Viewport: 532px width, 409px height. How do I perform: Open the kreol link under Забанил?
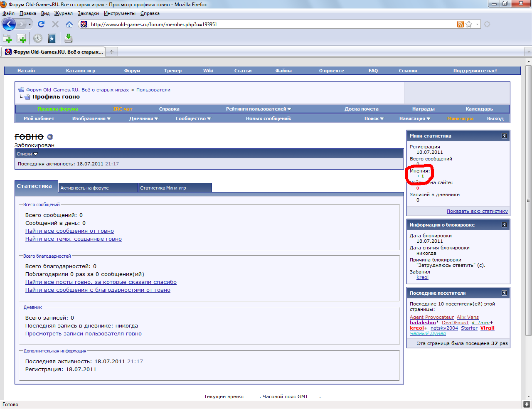[x=422, y=277]
